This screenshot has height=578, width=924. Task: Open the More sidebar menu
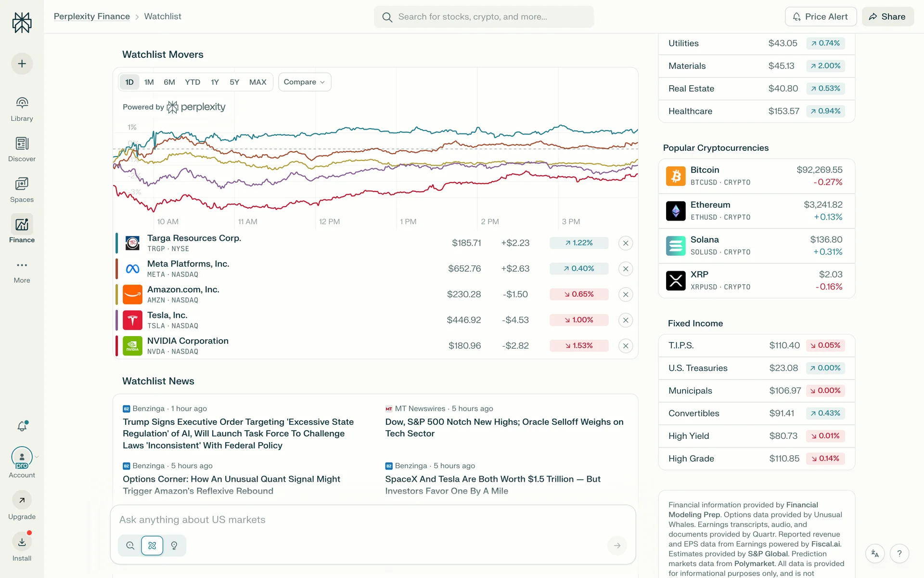22,265
